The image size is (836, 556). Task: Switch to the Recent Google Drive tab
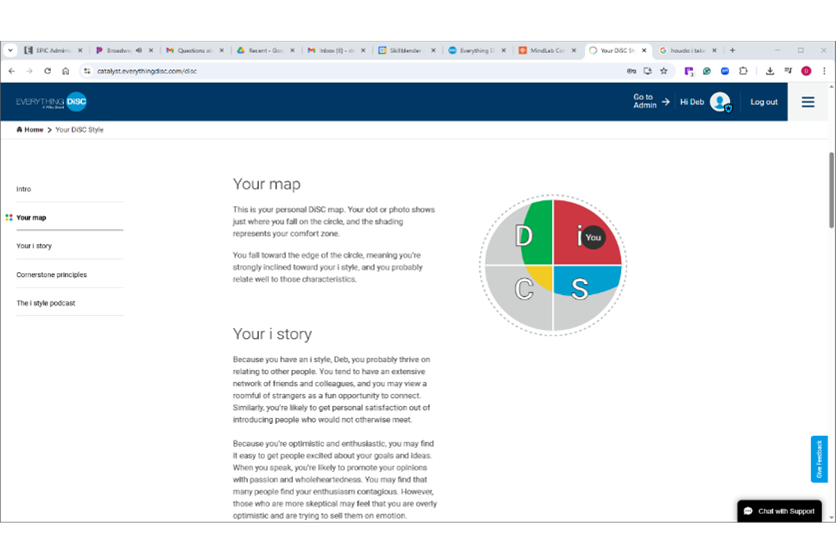pyautogui.click(x=264, y=50)
